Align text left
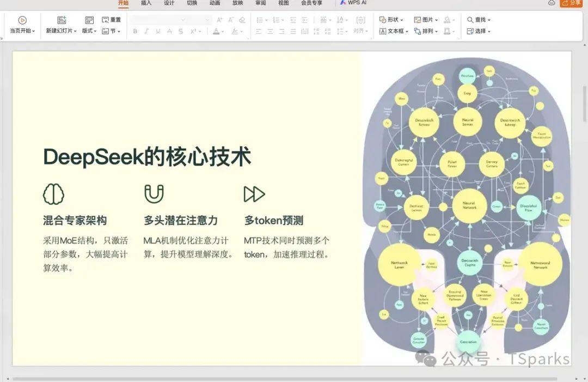The image size is (588, 382). (x=259, y=31)
